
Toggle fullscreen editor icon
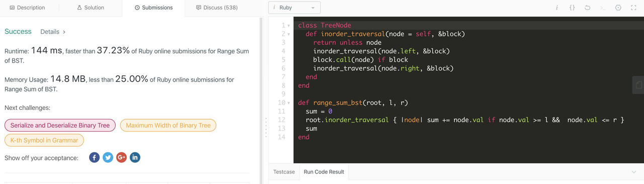pyautogui.click(x=633, y=8)
